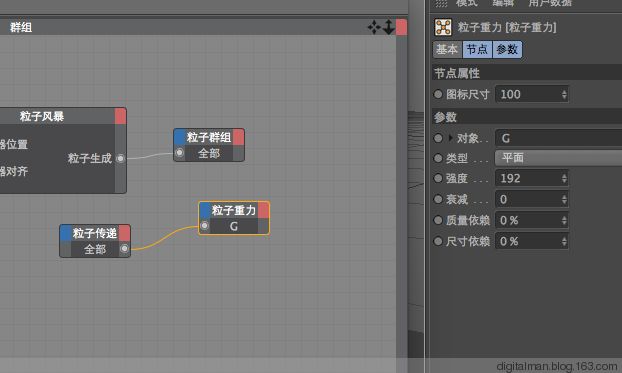Image resolution: width=622 pixels, height=373 pixels.
Task: Click the 全部 output port on 粒子传递
Action: click(124, 248)
